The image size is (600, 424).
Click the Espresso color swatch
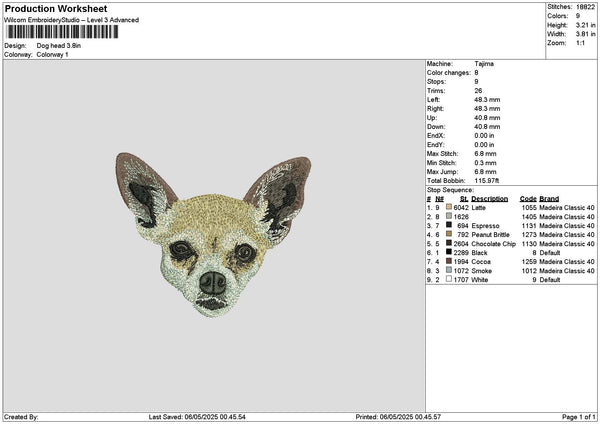[449, 225]
